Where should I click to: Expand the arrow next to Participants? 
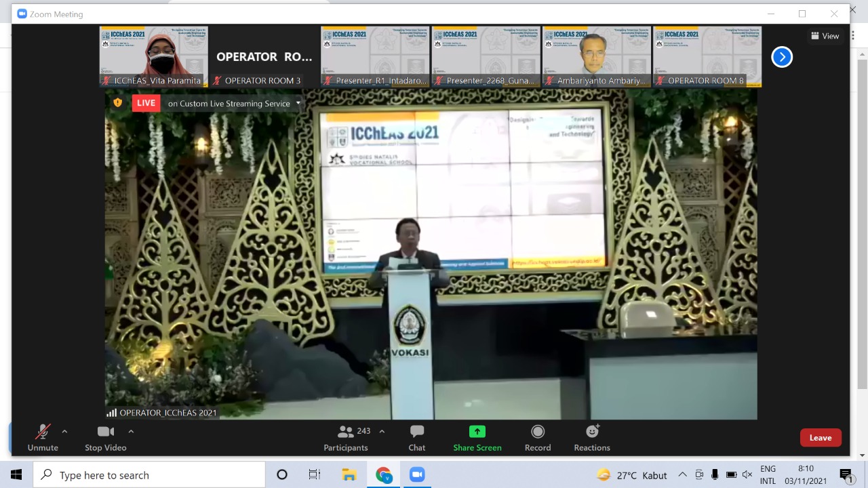pyautogui.click(x=382, y=431)
